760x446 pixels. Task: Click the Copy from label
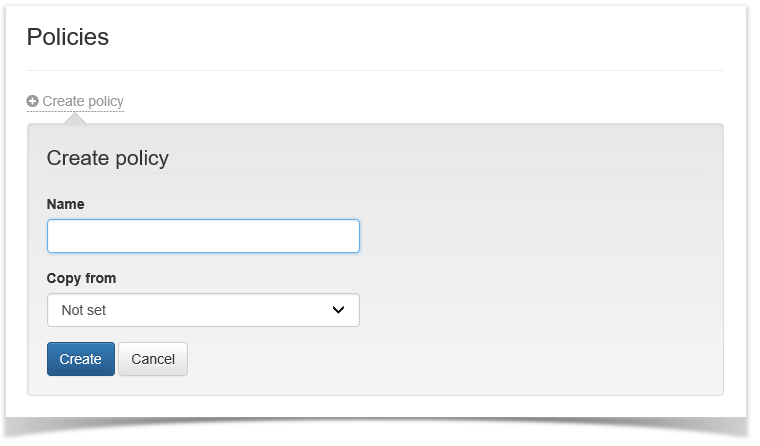(82, 278)
